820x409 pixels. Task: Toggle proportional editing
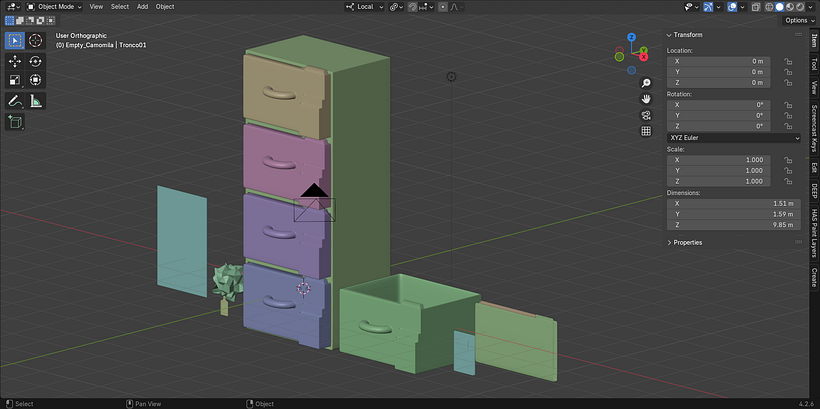tap(443, 7)
